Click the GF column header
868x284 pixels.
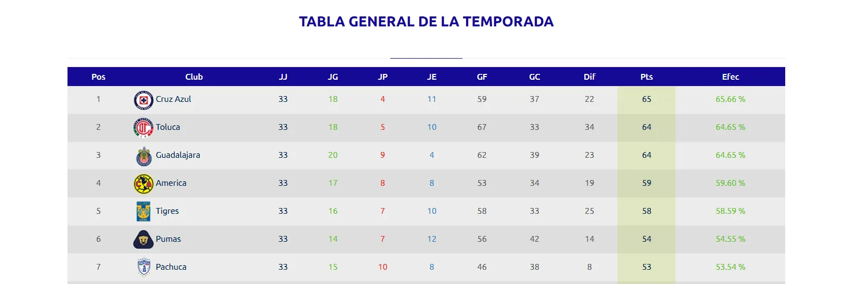482,77
